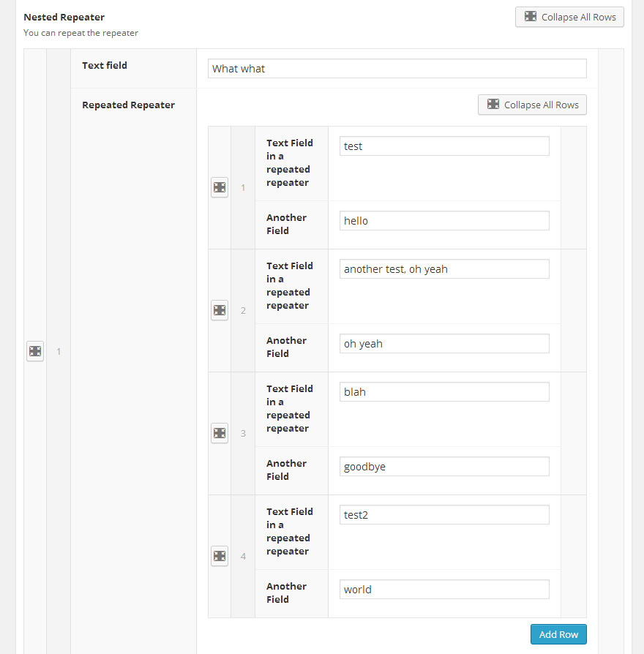Edit the input containing 'test2'
The image size is (644, 654).
click(x=444, y=515)
